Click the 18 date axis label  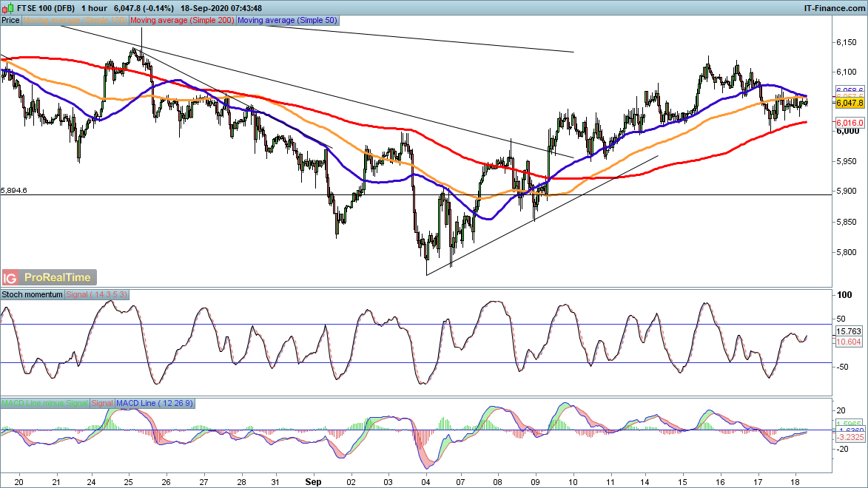[795, 482]
